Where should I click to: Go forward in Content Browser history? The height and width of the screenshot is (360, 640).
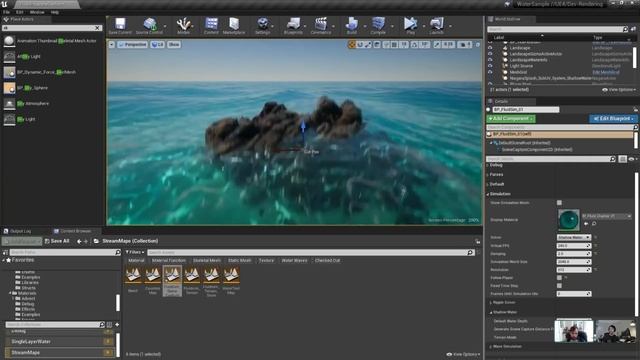86,241
